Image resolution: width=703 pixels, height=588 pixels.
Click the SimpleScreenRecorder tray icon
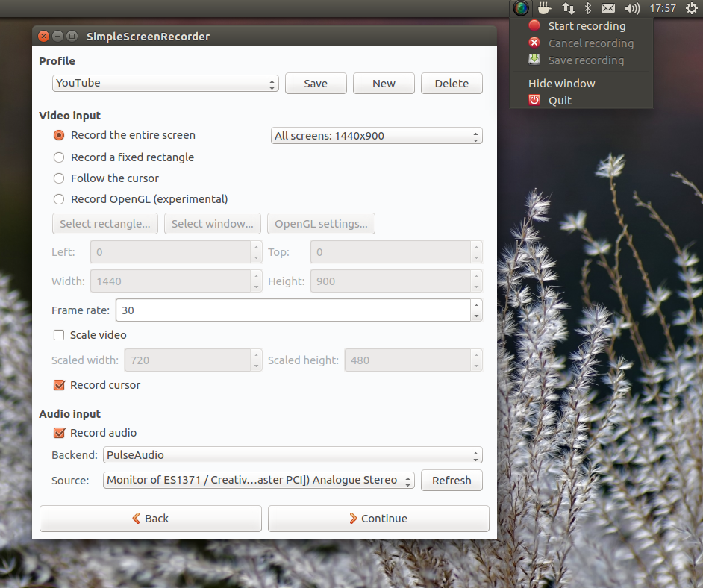(521, 8)
